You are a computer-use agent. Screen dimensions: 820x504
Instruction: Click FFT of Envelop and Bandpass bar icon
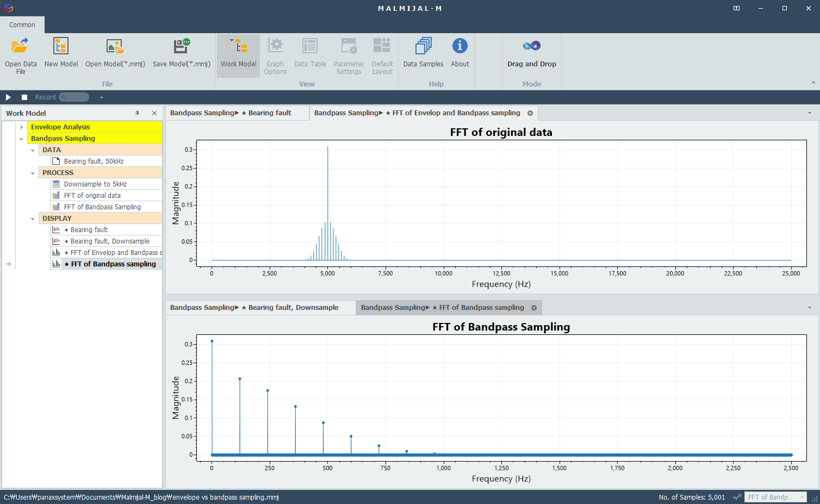(x=56, y=252)
